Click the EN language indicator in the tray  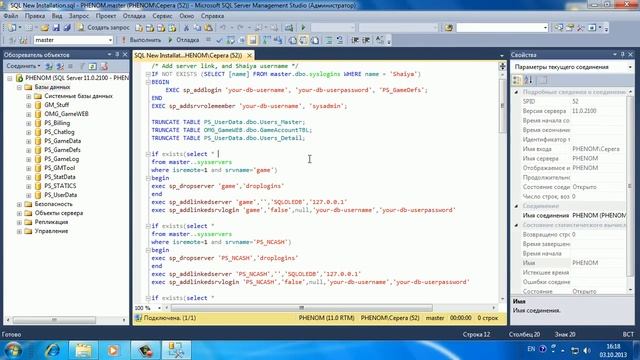[531, 349]
